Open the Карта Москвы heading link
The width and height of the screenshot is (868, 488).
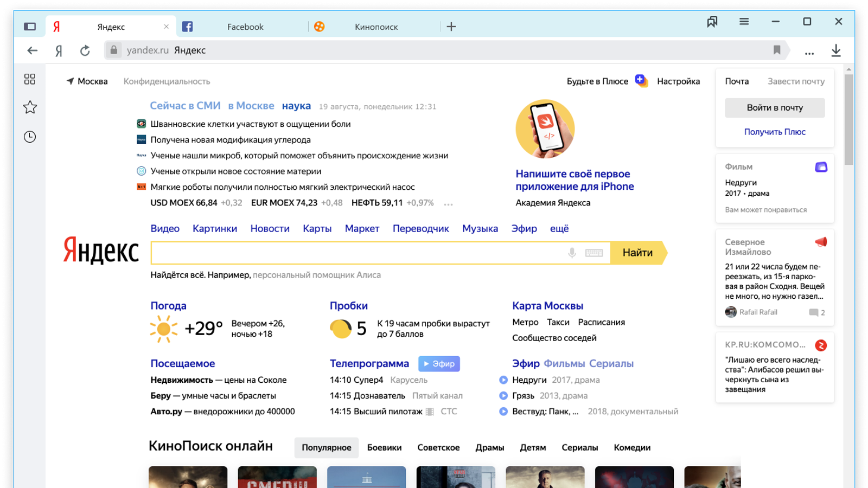(x=547, y=306)
